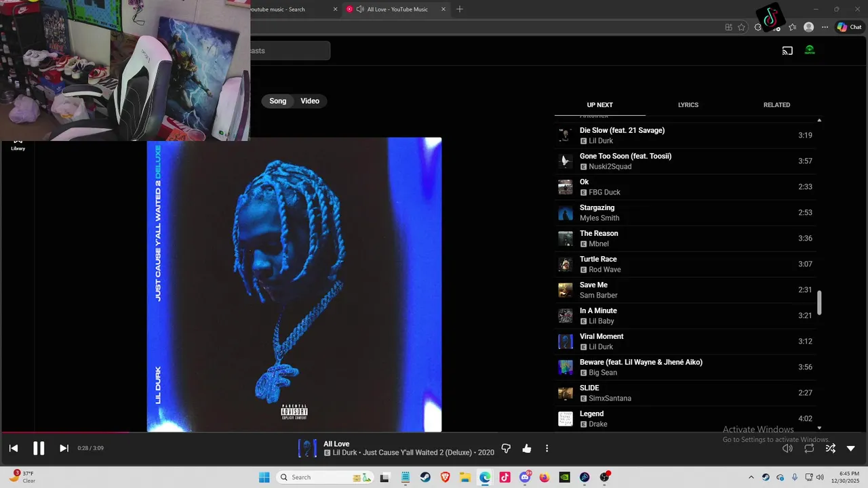Mute the All Love tab audio icon
Viewport: 868px width, 488px height.
[x=360, y=9]
